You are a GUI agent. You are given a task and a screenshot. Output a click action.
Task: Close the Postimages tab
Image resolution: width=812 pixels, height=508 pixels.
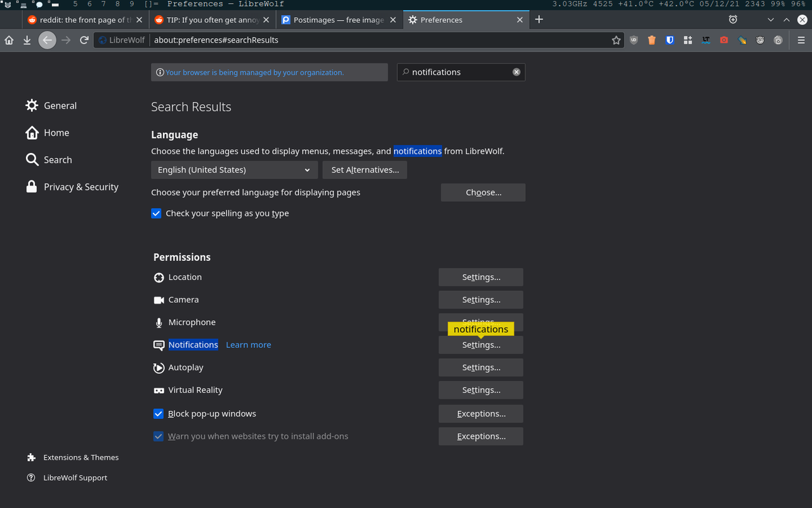click(x=393, y=20)
